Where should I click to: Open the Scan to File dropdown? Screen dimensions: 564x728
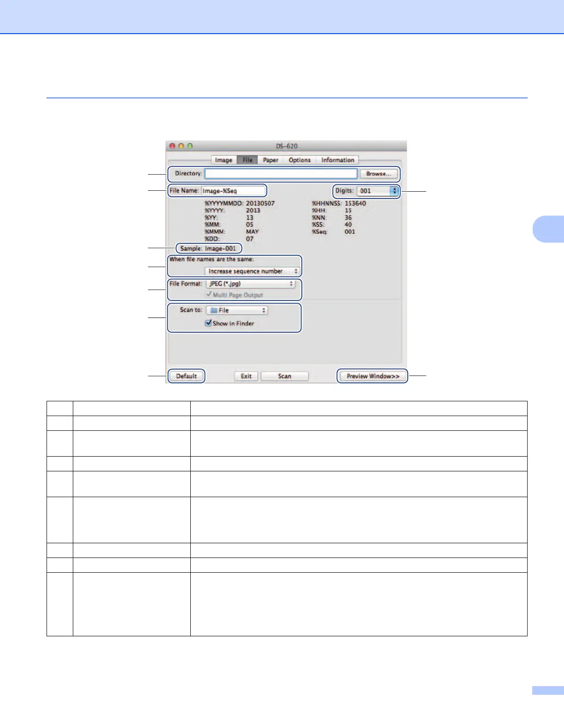click(x=237, y=311)
